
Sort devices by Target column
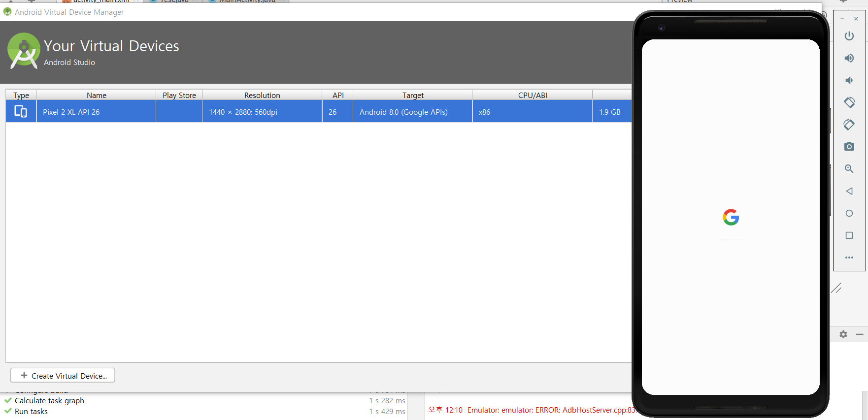pyautogui.click(x=413, y=95)
